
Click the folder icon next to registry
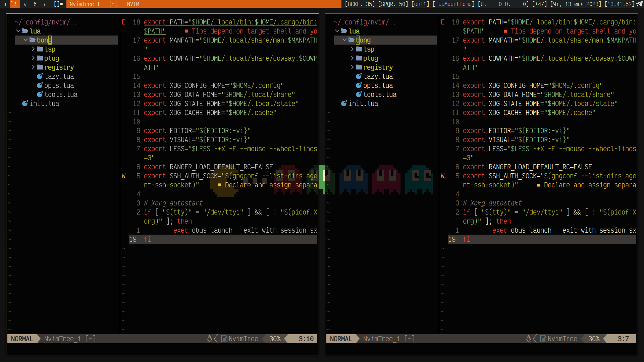[x=40, y=67]
